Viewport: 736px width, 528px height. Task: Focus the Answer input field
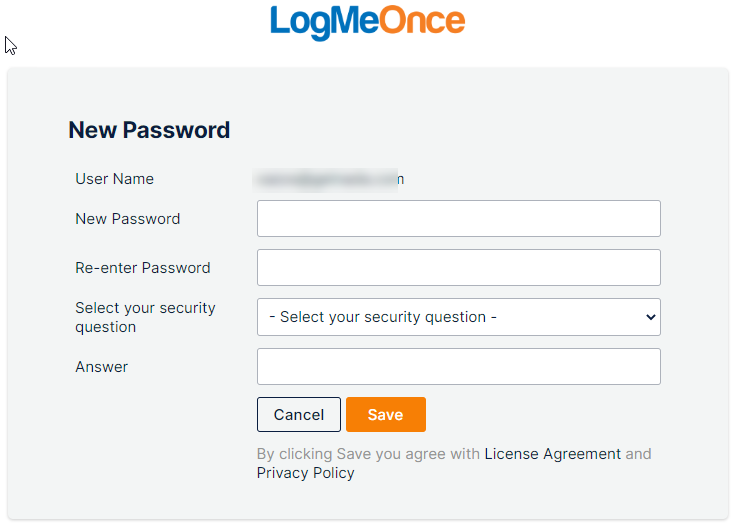coord(459,367)
